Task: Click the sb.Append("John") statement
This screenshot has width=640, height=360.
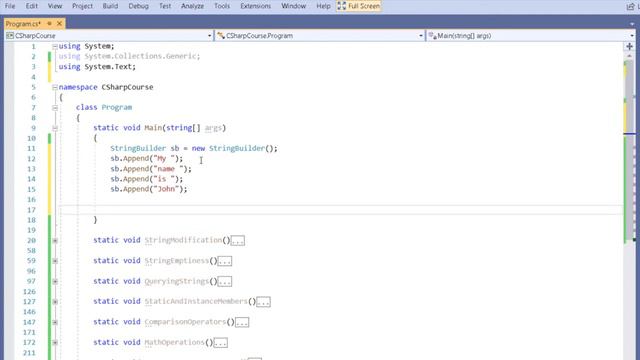Action: (149, 189)
